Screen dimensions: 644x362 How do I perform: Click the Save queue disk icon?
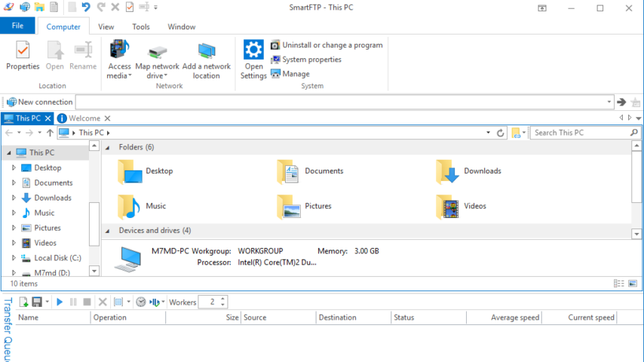[37, 302]
